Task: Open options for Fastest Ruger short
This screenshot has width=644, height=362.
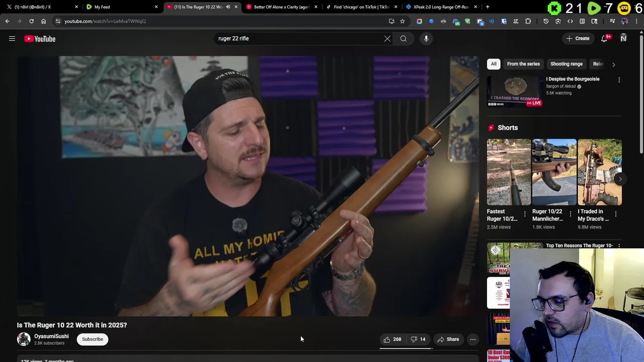Action: [525, 214]
